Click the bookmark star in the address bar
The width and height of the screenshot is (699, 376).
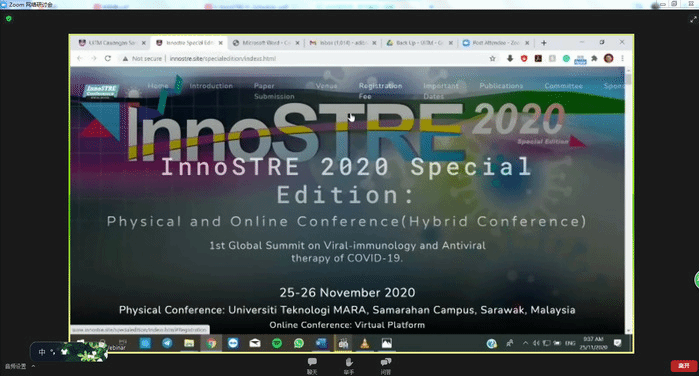[493, 58]
